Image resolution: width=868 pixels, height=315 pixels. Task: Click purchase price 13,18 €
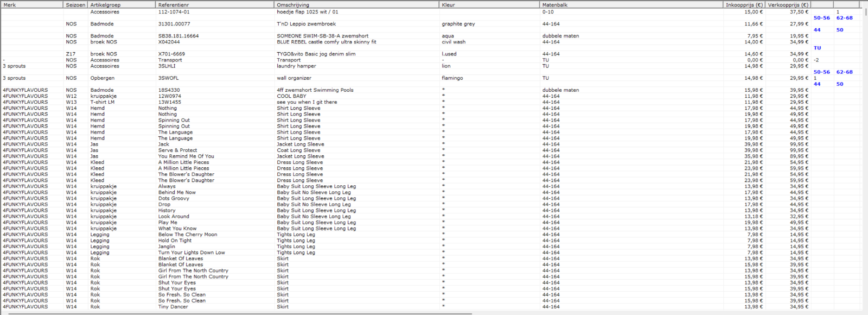754,216
